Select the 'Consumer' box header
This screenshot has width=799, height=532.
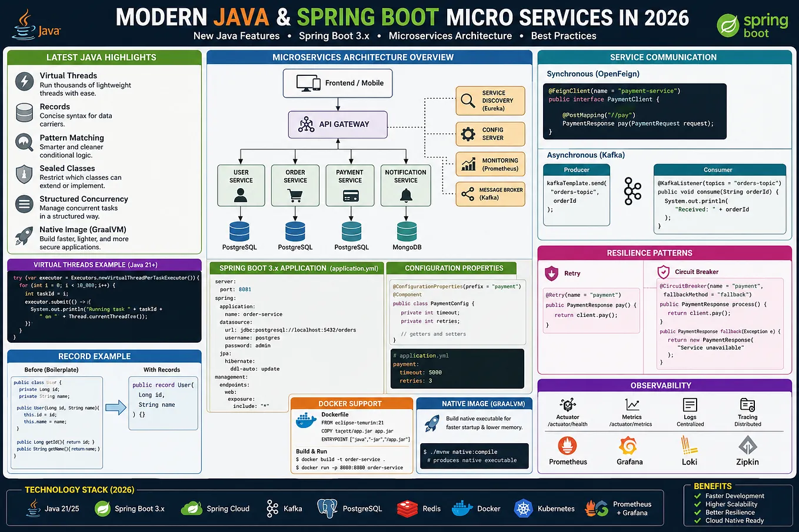pos(718,170)
